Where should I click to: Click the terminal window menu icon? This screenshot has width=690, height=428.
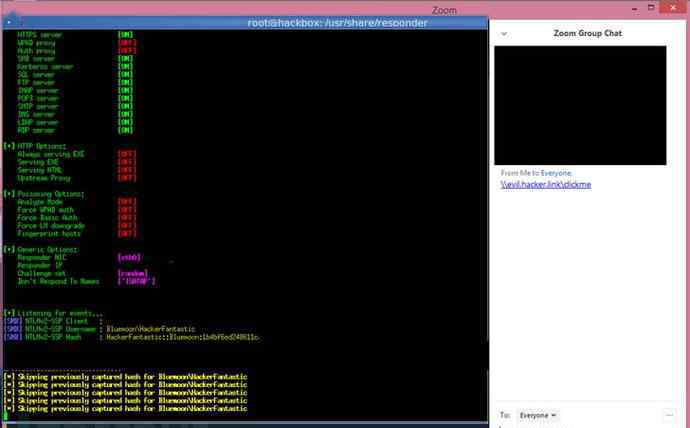[10, 22]
